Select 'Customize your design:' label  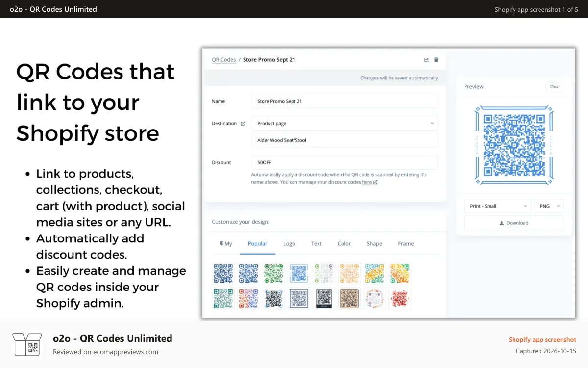click(x=241, y=222)
